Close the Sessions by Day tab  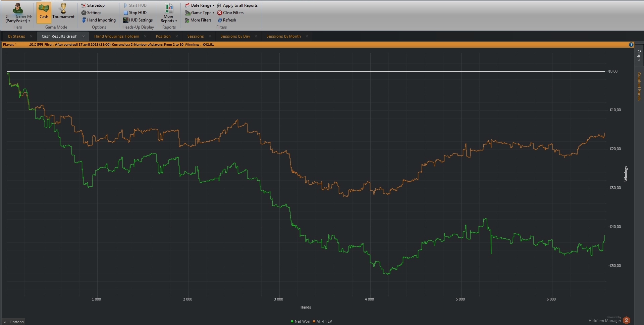pos(256,36)
